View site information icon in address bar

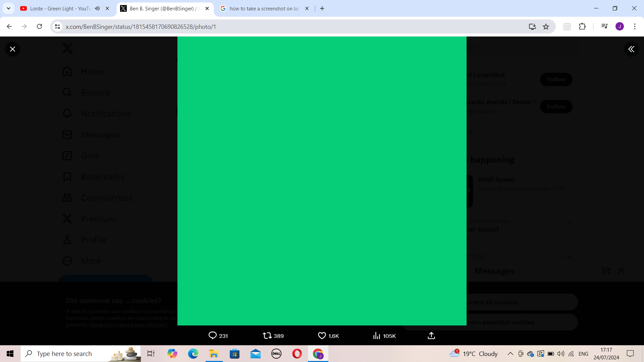click(57, 26)
